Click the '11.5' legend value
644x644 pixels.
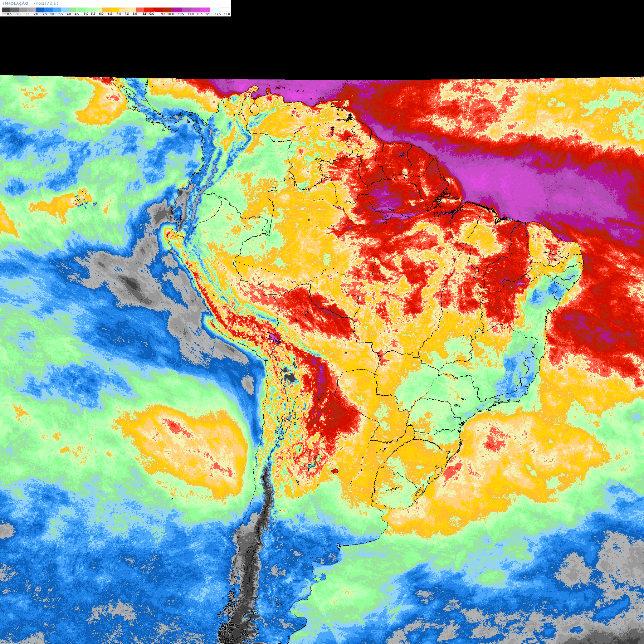click(x=200, y=14)
